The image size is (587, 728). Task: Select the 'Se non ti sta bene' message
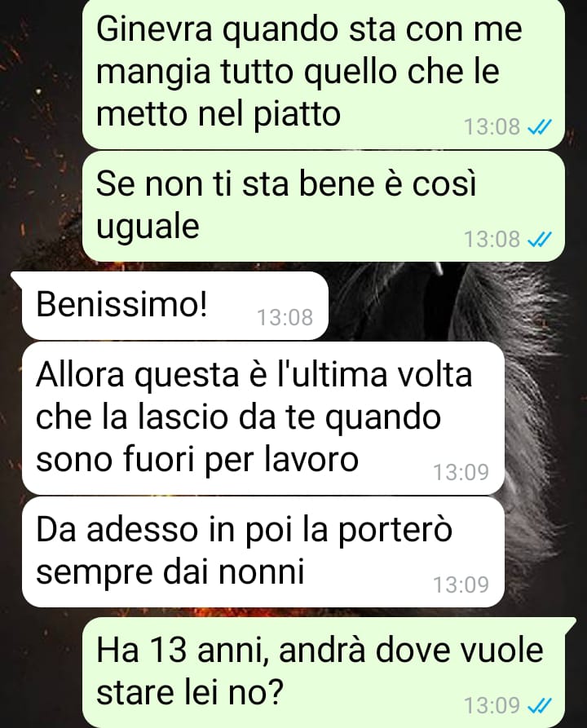[x=323, y=205]
